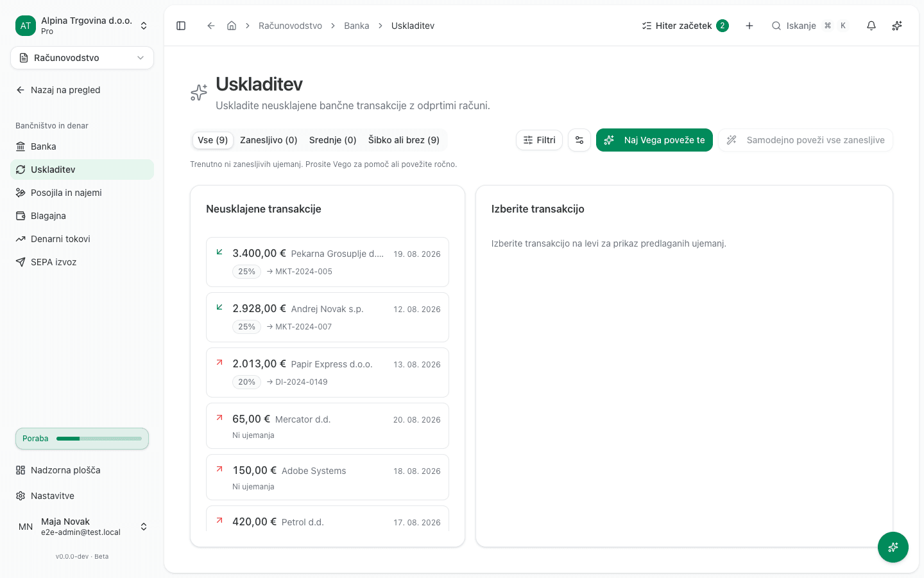Click Naj Vega poveže te button
This screenshot has height=578, width=924.
coord(654,140)
